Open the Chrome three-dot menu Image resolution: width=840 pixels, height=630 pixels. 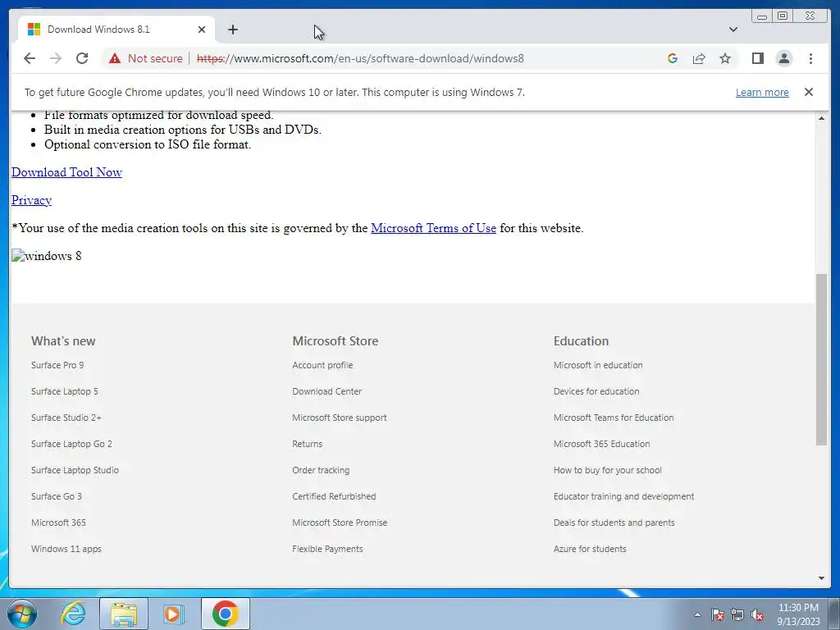pos(810,58)
